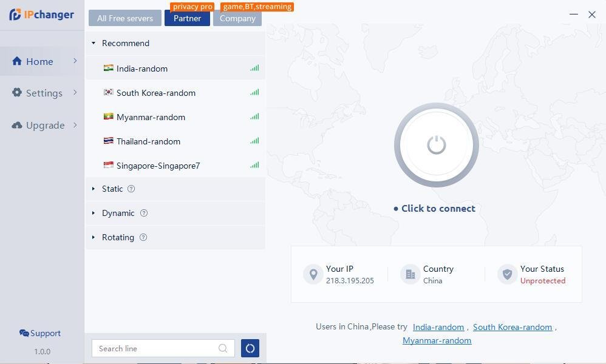Switch to the Company tab
The height and width of the screenshot is (364, 606).
(x=237, y=18)
